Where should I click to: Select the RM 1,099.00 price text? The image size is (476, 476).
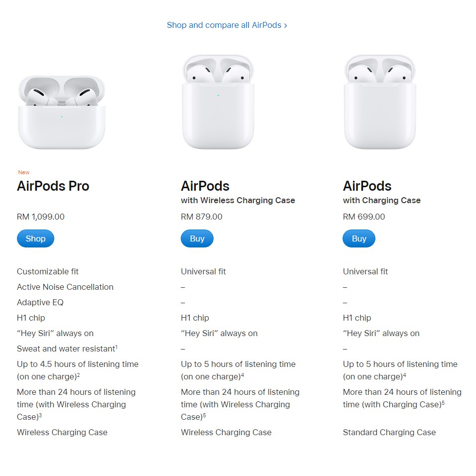point(40,217)
